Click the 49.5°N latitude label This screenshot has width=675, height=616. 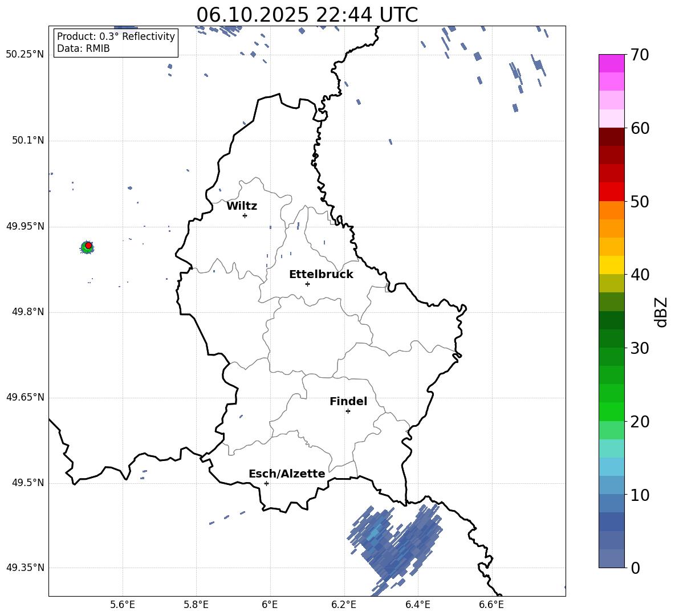tap(28, 482)
